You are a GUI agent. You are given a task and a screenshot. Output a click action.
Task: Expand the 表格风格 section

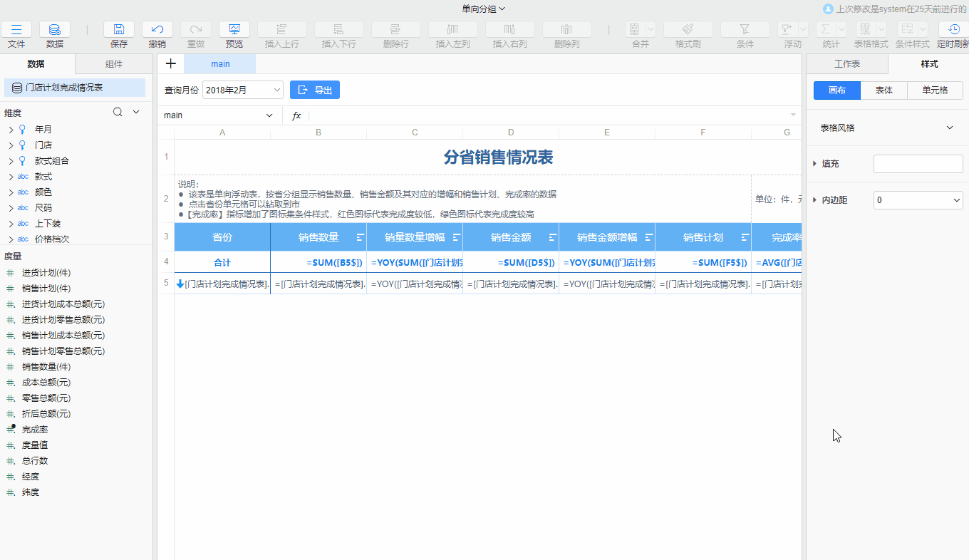949,128
